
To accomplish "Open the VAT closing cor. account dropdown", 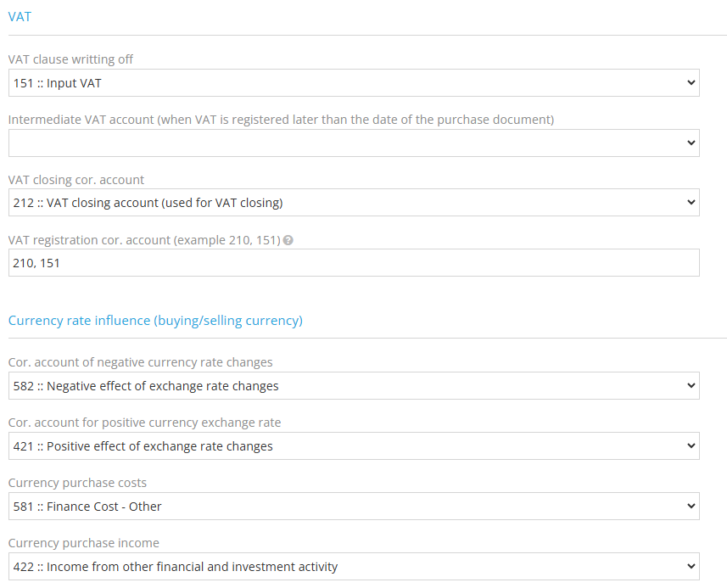I will pyautogui.click(x=352, y=202).
